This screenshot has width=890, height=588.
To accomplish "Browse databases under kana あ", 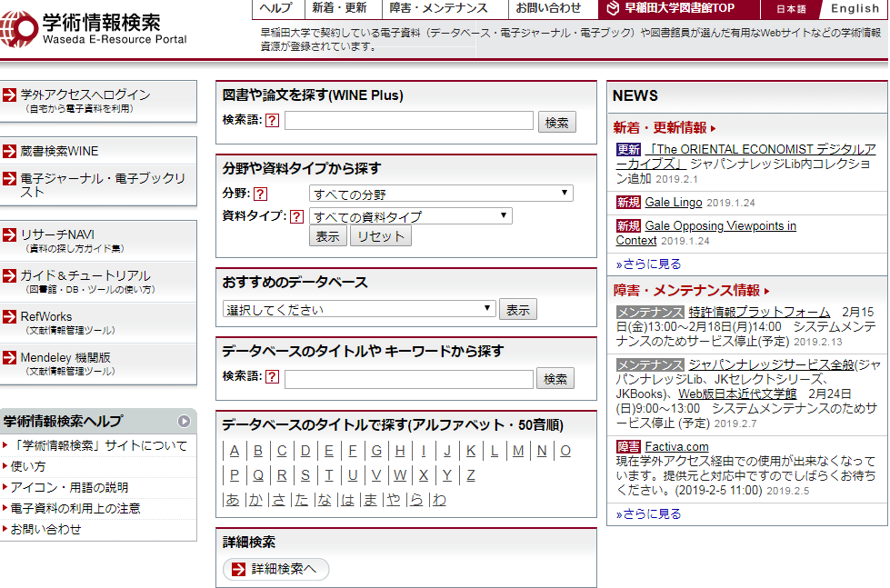I will pyautogui.click(x=233, y=500).
